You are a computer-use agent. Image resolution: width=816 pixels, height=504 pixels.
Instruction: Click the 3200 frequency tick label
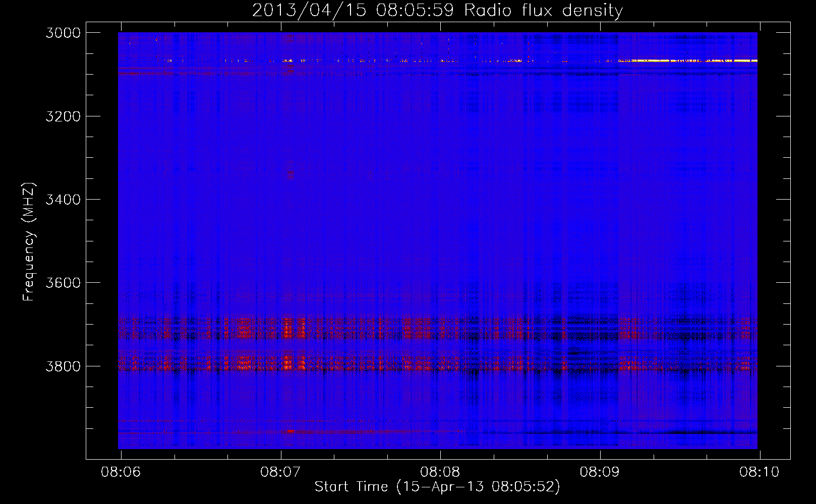click(63, 116)
